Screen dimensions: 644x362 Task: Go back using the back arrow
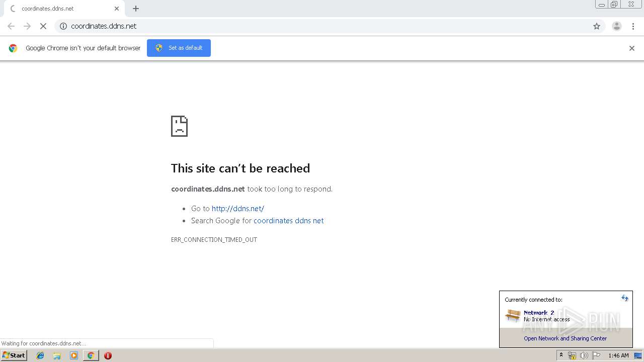coord(11,26)
